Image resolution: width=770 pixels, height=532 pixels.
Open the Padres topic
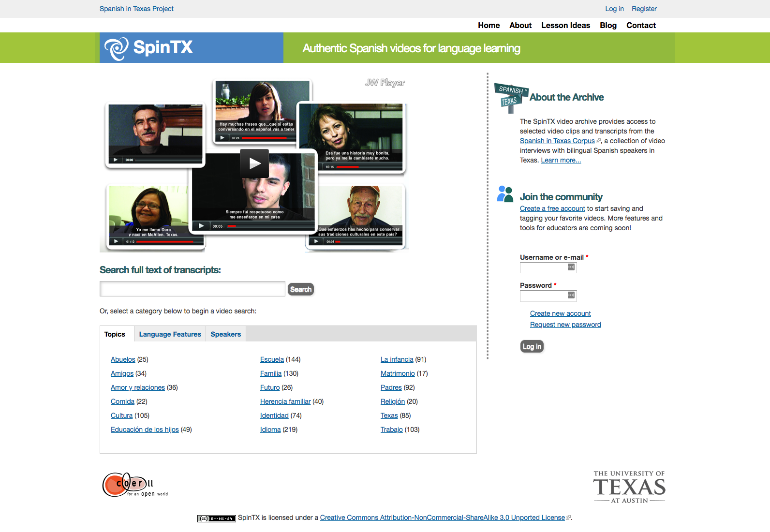click(x=391, y=387)
